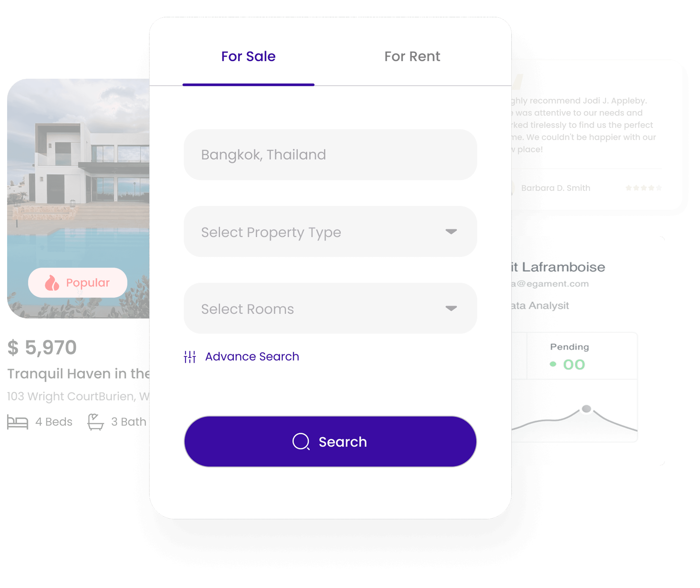Switch to the For Sale tab
This screenshot has width=700, height=588.
coord(248,56)
